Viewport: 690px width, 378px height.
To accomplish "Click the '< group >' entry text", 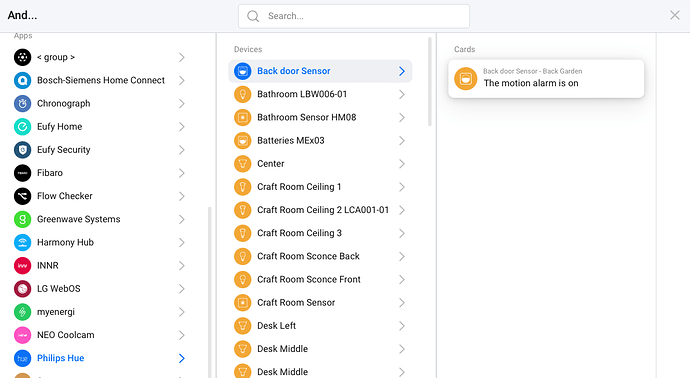I will tap(56, 57).
